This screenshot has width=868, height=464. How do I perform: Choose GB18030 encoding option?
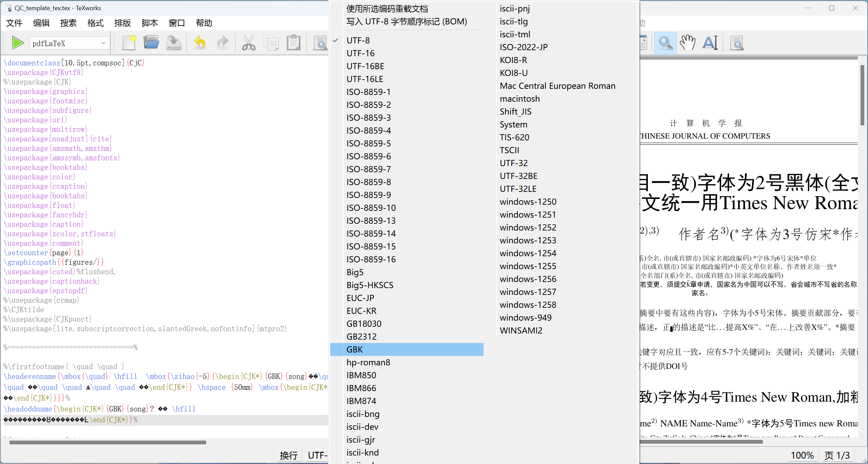[x=364, y=324]
